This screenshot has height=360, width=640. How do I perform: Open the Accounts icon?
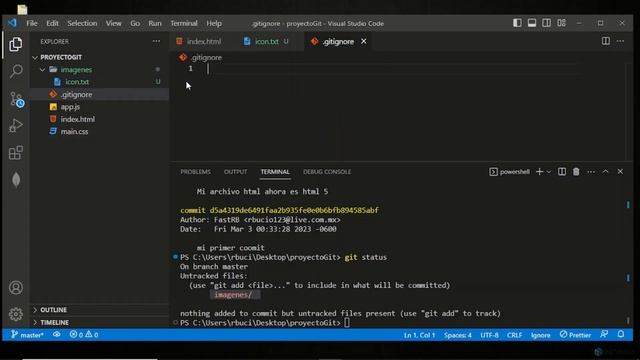(16, 288)
